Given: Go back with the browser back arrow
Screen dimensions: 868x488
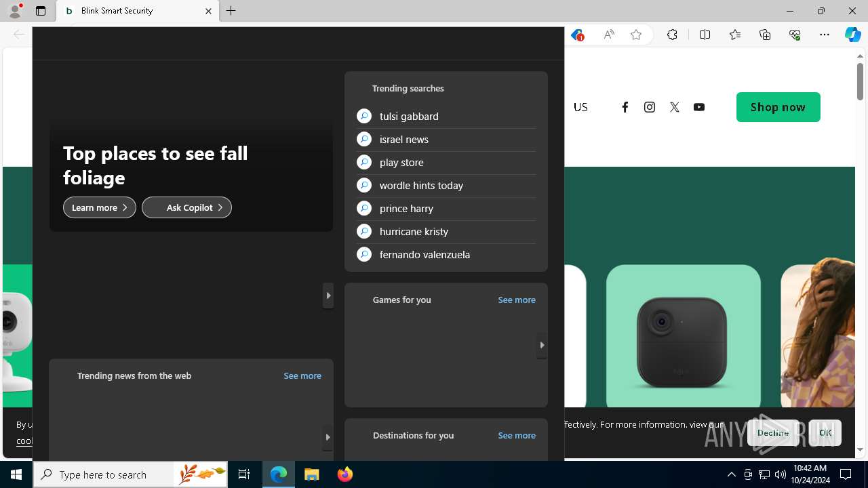Looking at the screenshot, I should pyautogui.click(x=19, y=35).
